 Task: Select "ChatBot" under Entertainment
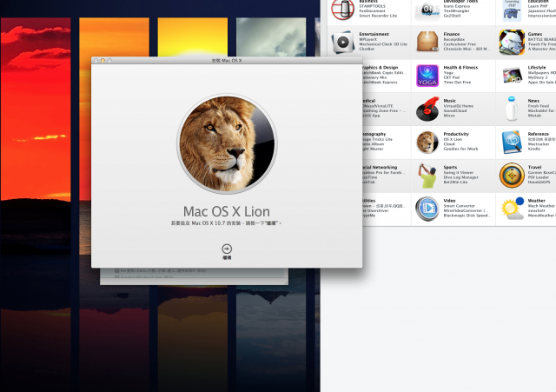(367, 49)
